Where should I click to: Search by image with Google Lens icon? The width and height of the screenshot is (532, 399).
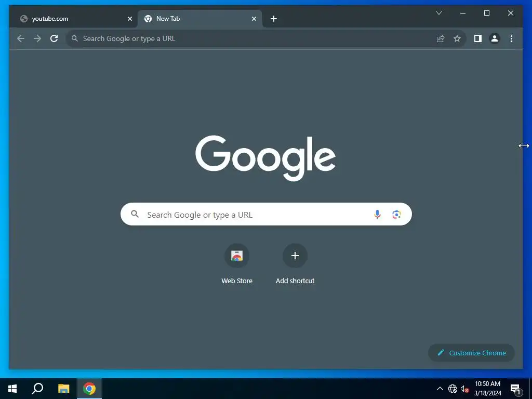coord(396,214)
